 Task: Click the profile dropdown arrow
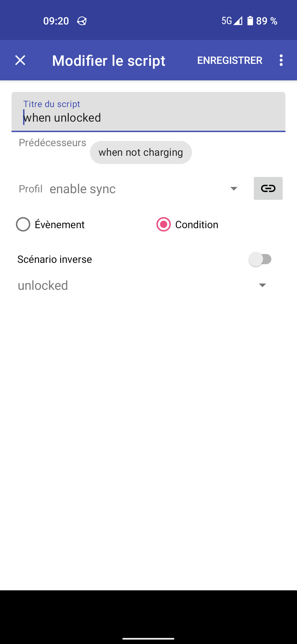click(x=234, y=189)
